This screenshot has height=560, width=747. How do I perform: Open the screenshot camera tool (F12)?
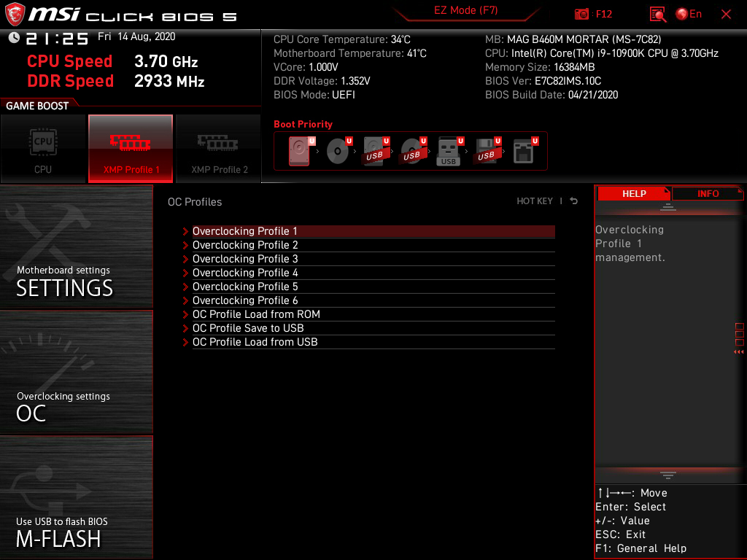[582, 14]
